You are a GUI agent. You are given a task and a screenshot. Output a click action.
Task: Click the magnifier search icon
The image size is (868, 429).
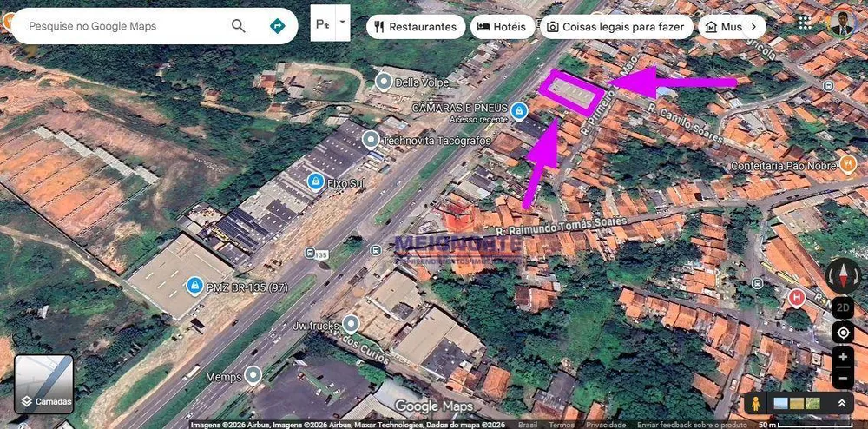coord(239,25)
